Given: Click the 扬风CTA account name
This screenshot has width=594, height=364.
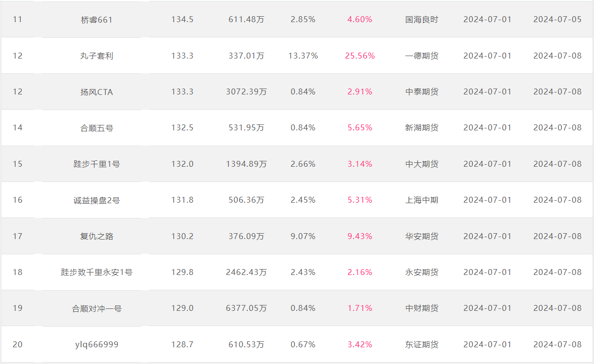Looking at the screenshot, I should point(97,91).
